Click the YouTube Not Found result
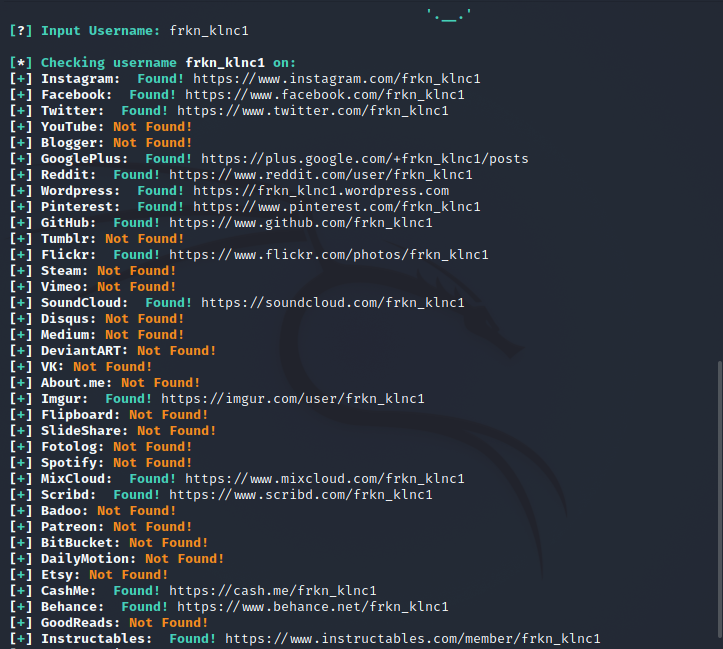723x649 pixels. [152, 127]
